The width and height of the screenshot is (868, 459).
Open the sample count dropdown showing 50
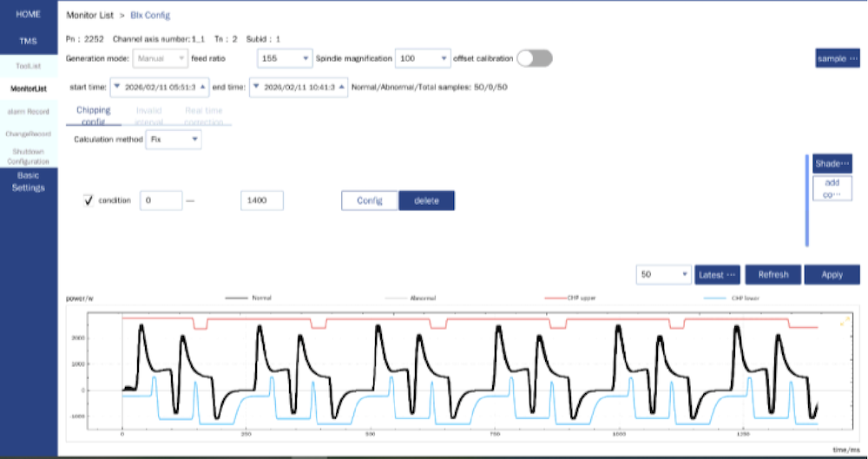pyautogui.click(x=663, y=274)
